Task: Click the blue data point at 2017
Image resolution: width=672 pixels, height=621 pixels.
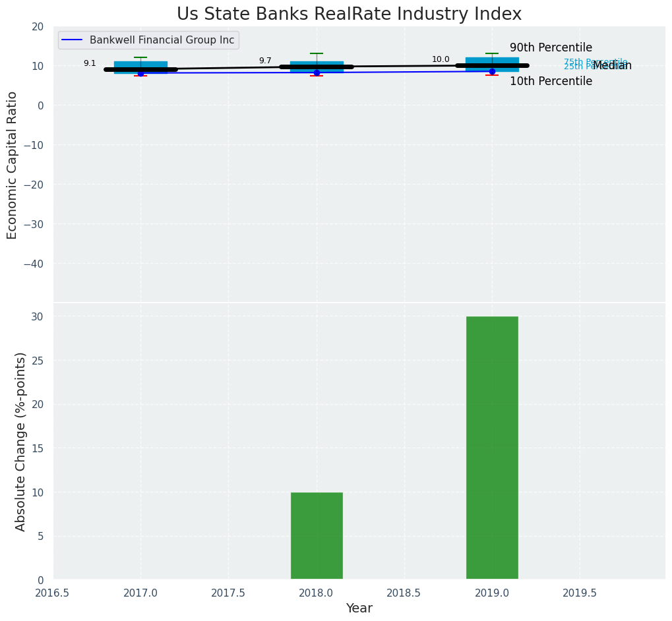Action: [140, 73]
